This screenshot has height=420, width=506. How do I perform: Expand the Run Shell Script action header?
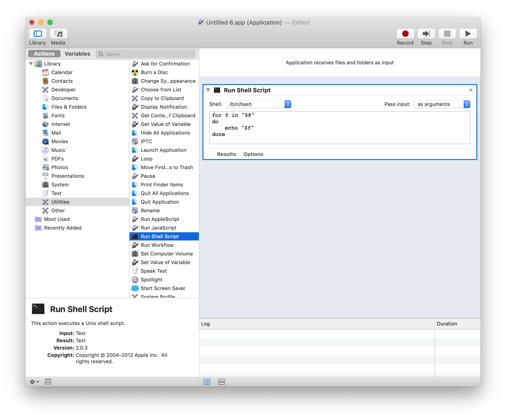point(208,90)
